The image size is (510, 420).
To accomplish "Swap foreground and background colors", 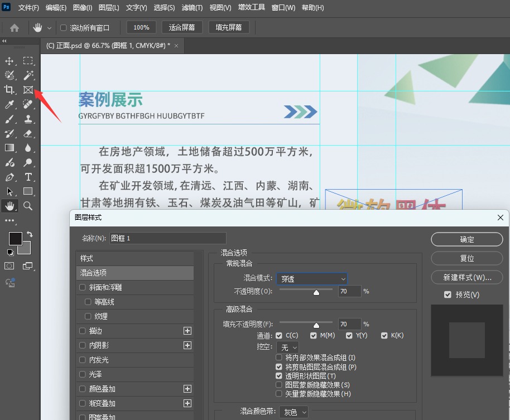I will click(30, 234).
